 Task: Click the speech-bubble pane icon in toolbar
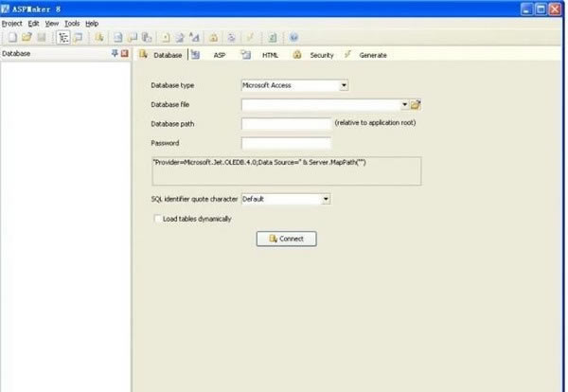[78, 37]
